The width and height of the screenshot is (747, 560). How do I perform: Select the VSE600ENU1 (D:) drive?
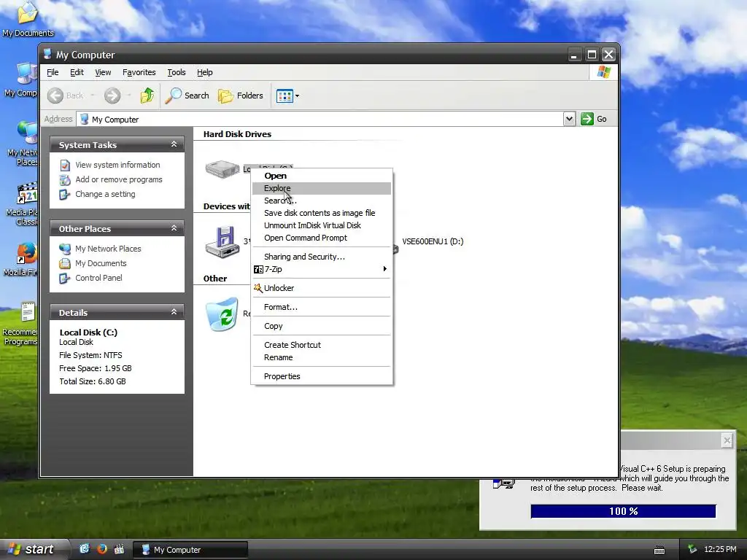pyautogui.click(x=433, y=241)
